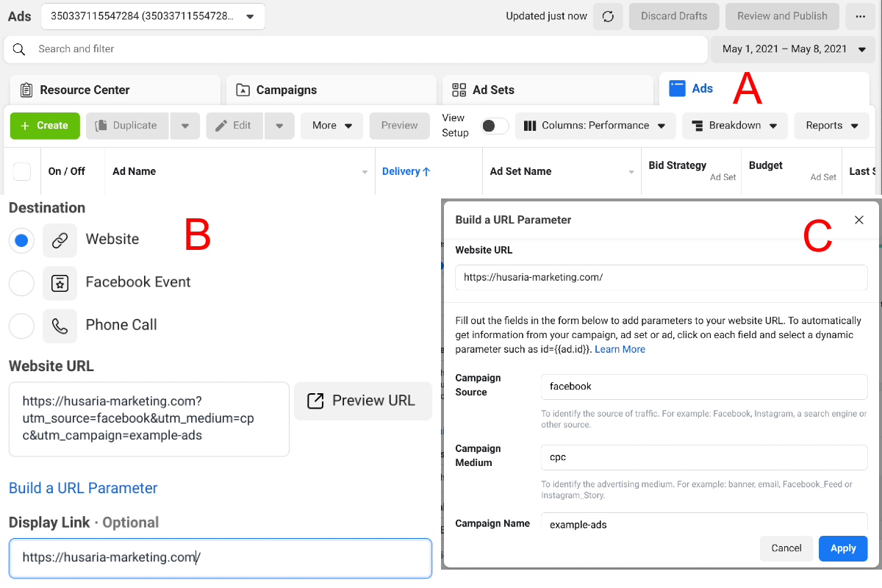Click the Ad Sets grid icon
The height and width of the screenshot is (588, 882).
pyautogui.click(x=459, y=90)
